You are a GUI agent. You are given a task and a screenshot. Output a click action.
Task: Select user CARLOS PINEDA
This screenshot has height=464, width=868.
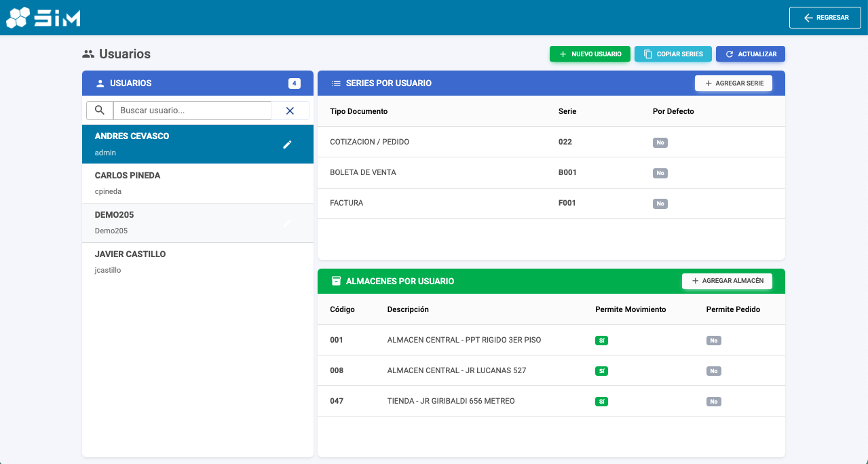(x=197, y=183)
